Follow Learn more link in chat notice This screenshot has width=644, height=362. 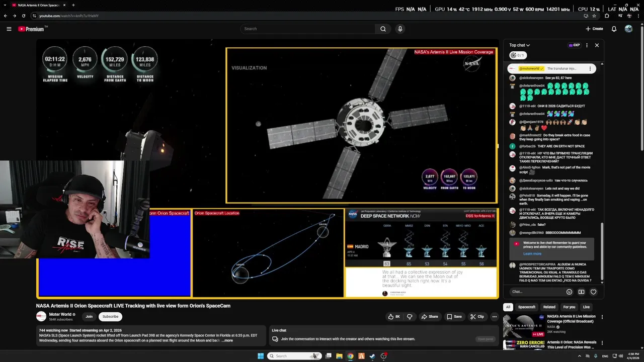pyautogui.click(x=532, y=253)
